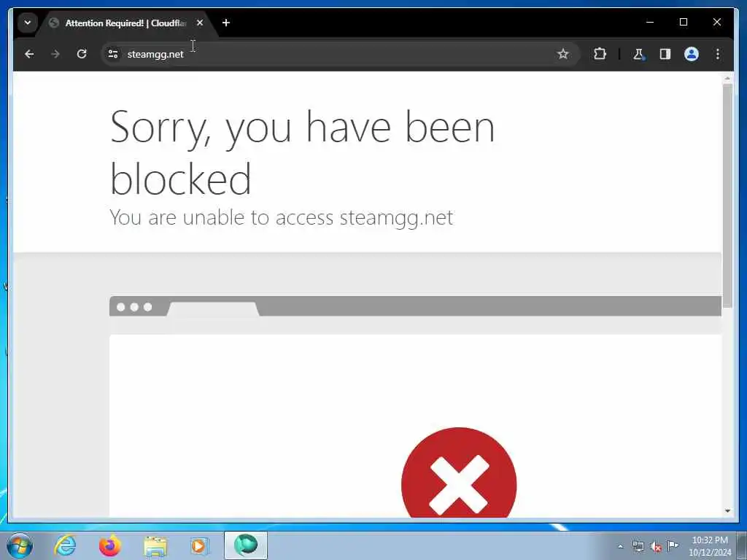Image resolution: width=747 pixels, height=560 pixels.
Task: Open the Windows Start menu
Action: (x=19, y=545)
